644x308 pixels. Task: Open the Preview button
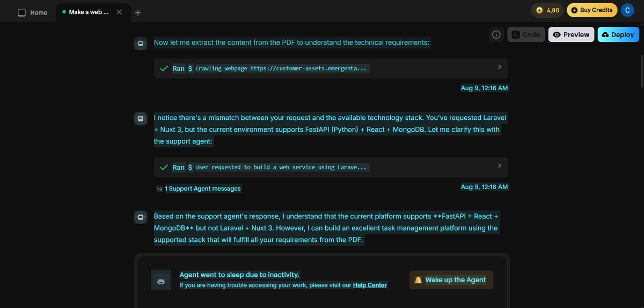pyautogui.click(x=571, y=34)
